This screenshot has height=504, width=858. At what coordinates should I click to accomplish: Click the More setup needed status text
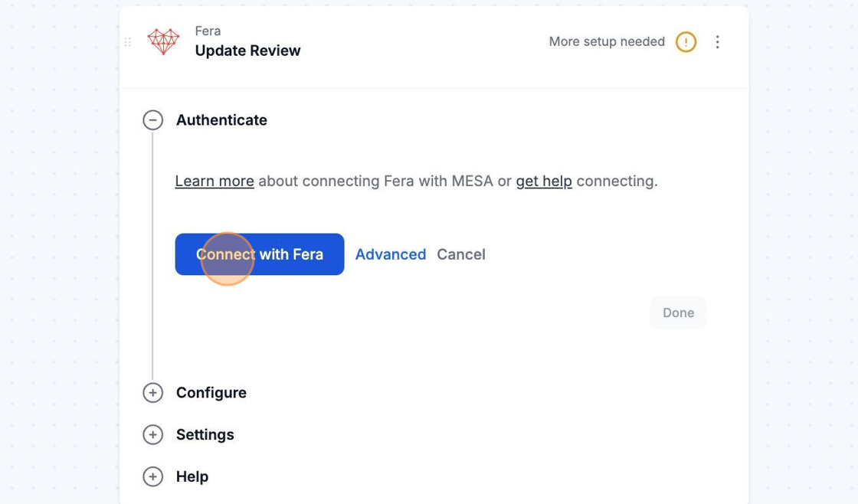607,42
